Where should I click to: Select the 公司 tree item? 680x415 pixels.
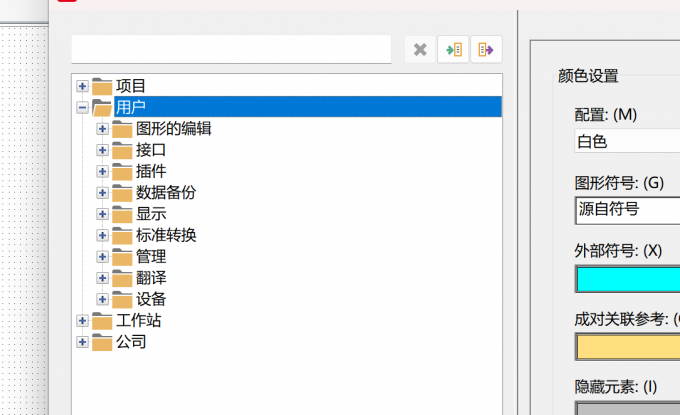131,342
